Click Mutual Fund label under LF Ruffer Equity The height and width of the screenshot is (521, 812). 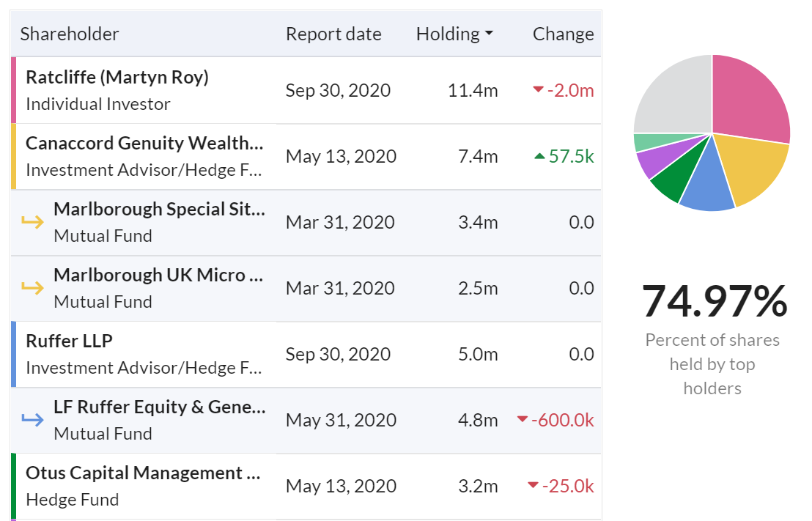(103, 434)
